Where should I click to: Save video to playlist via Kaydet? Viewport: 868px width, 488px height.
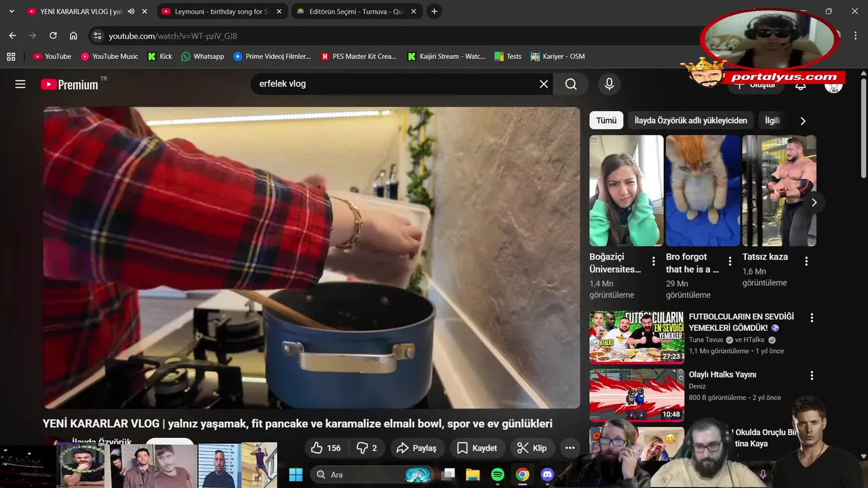(477, 448)
